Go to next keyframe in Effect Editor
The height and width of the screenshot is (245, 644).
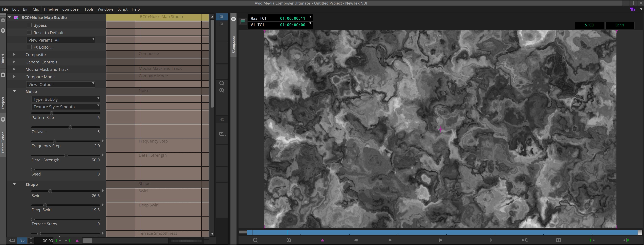(68, 240)
